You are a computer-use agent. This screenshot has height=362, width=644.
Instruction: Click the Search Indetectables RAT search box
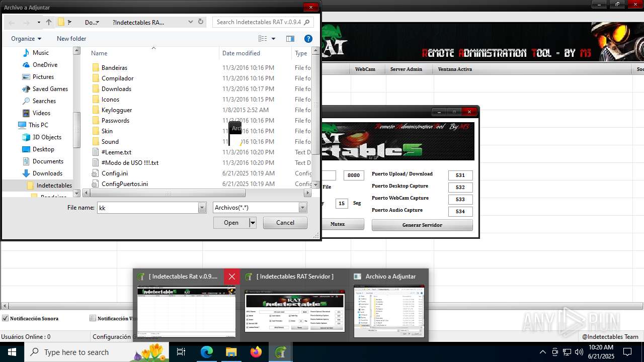click(263, 22)
